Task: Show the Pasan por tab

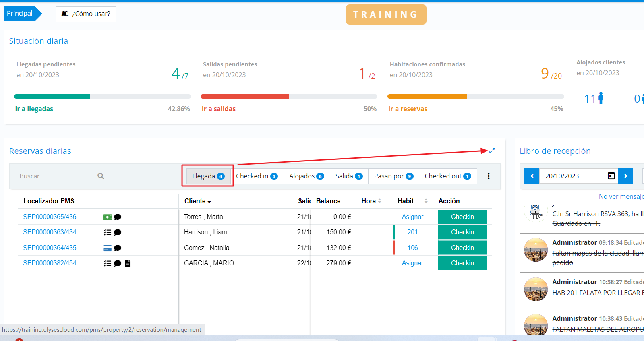Action: point(393,176)
